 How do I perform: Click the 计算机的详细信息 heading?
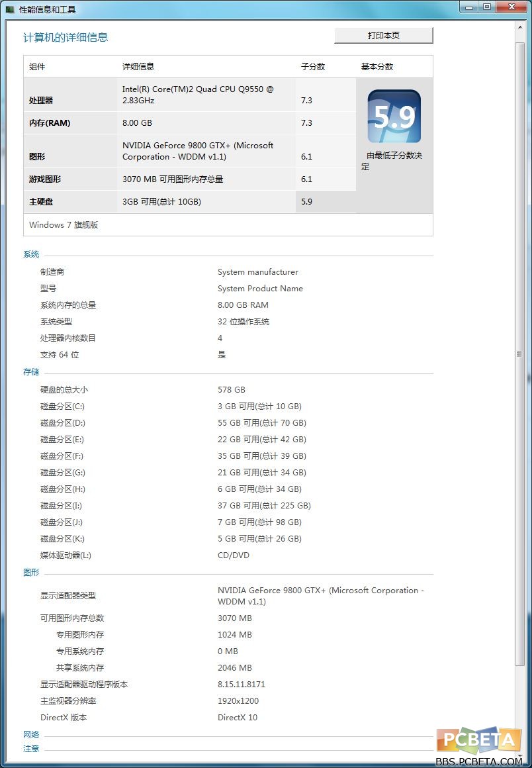tap(66, 37)
